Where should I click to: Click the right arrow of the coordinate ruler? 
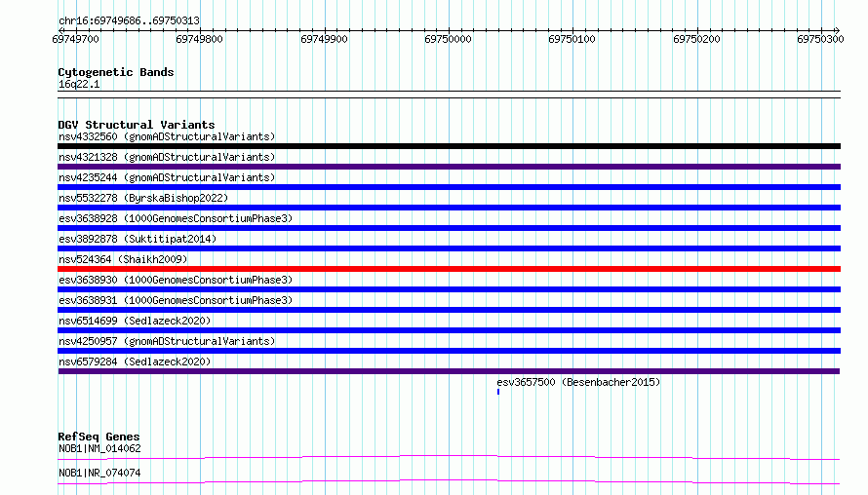pos(838,30)
